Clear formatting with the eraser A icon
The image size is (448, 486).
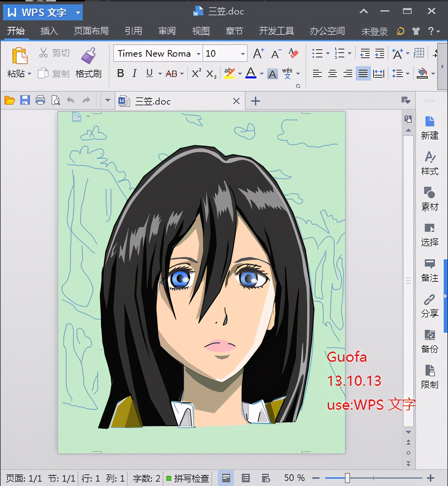coord(293,53)
